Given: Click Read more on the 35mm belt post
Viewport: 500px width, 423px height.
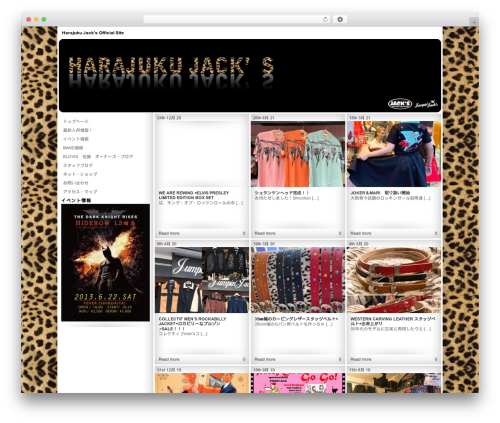Looking at the screenshot, I should click(265, 359).
